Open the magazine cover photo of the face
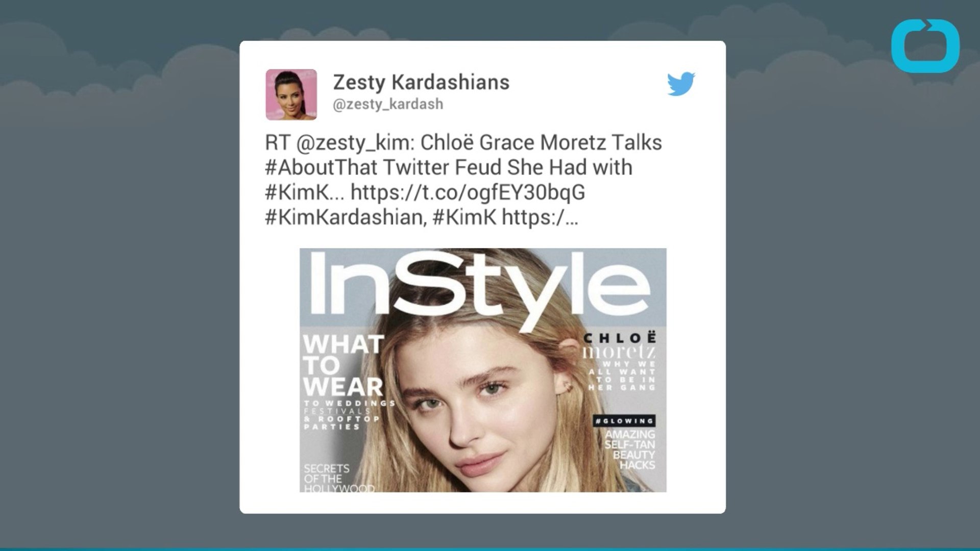 tap(483, 370)
